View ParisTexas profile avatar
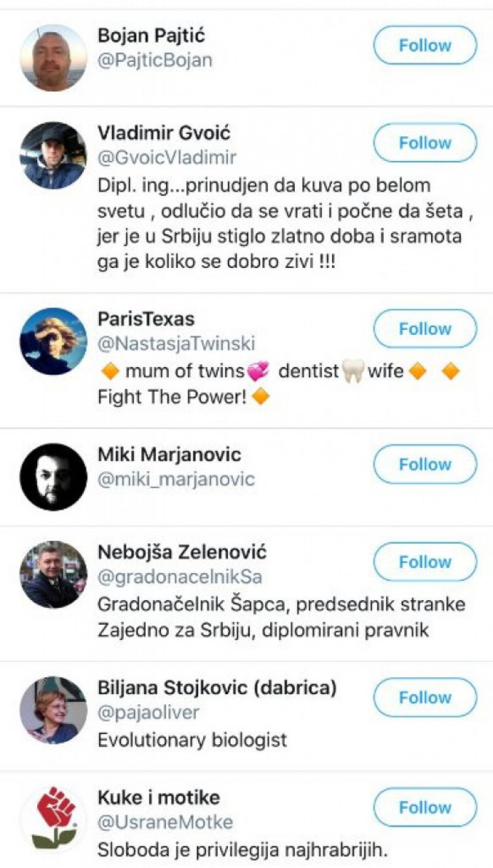 click(53, 341)
